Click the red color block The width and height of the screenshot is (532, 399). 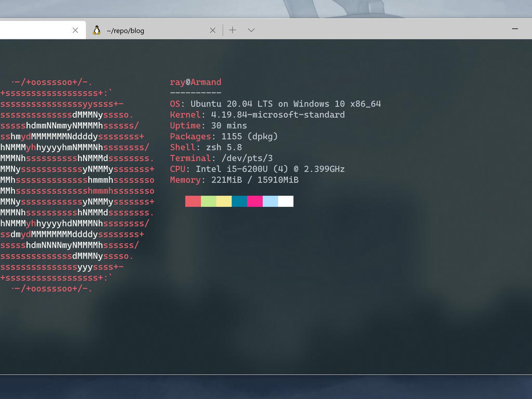[193, 201]
